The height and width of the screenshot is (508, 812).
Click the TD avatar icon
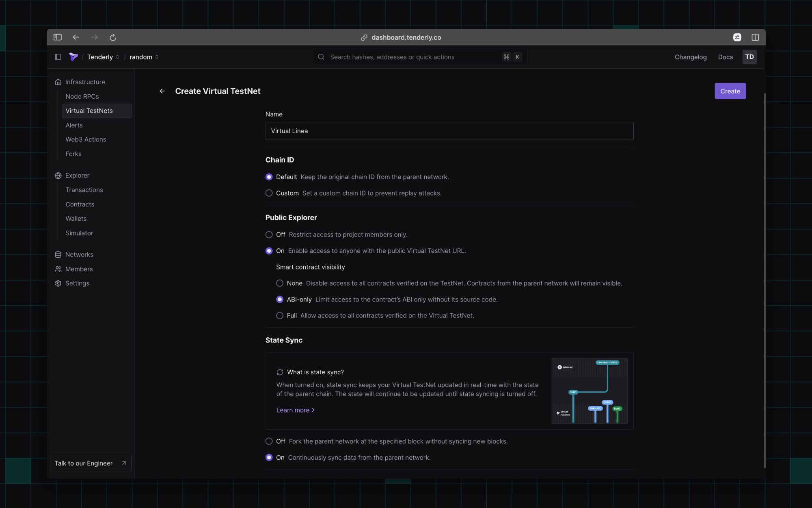point(749,57)
